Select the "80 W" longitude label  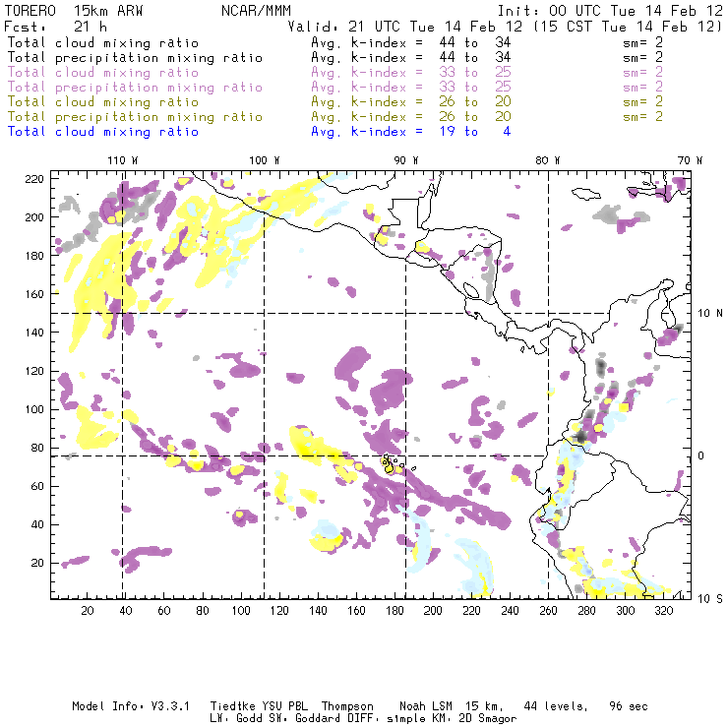(x=548, y=160)
